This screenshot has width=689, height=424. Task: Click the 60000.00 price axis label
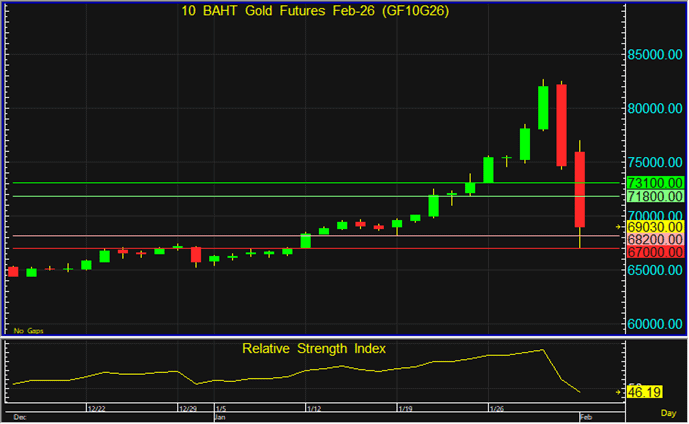tap(657, 325)
